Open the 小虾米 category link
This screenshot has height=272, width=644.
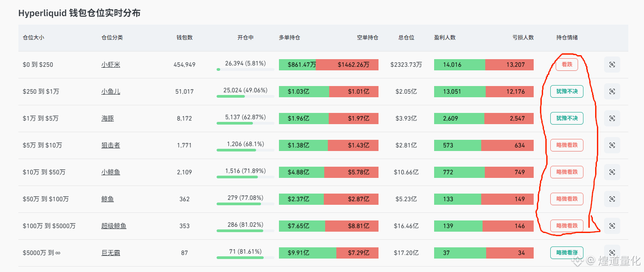click(x=111, y=65)
